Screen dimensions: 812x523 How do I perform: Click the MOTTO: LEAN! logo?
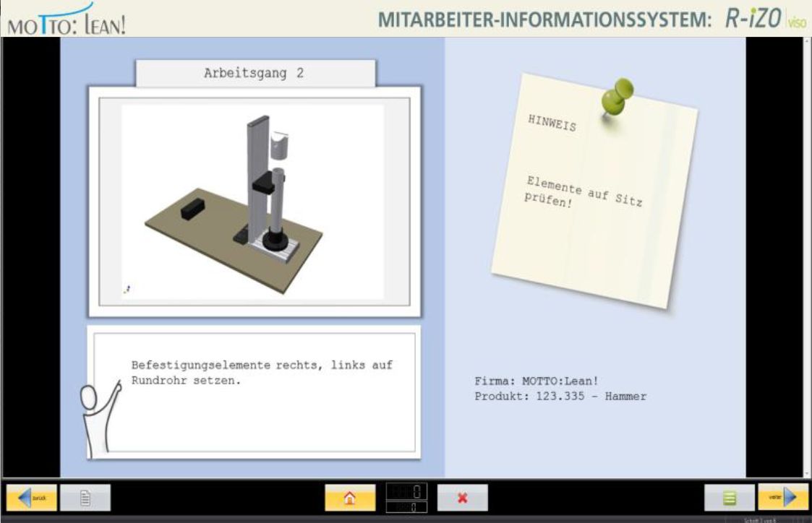[x=67, y=20]
